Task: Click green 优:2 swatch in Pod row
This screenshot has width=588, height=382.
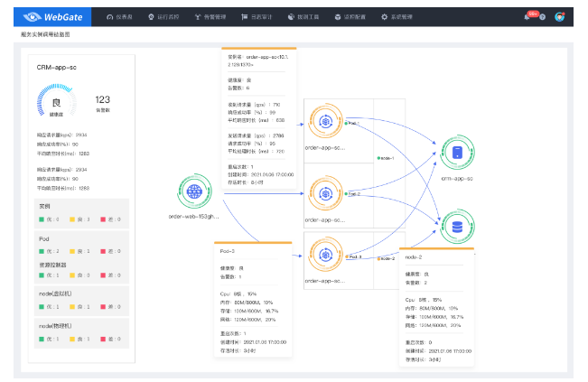Action: pos(42,251)
